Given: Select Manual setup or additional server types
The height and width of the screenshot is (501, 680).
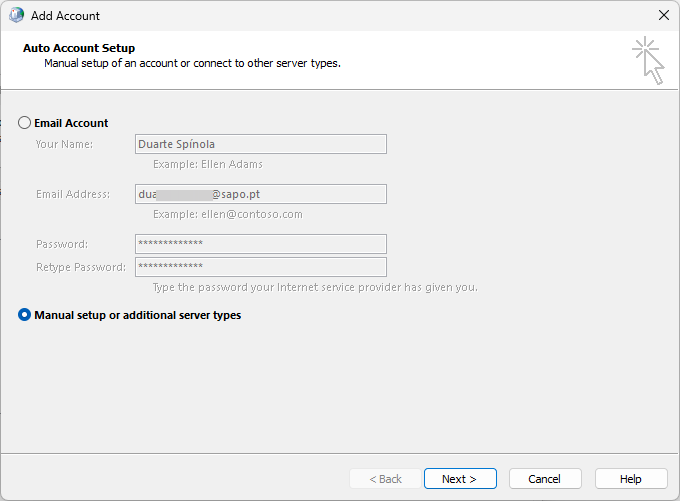Looking at the screenshot, I should pos(25,315).
